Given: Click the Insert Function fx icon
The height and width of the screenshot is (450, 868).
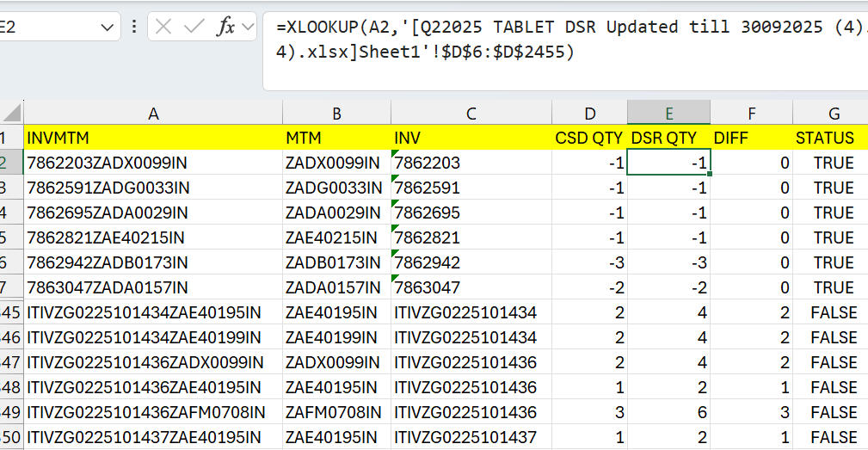Looking at the screenshot, I should pos(225,28).
